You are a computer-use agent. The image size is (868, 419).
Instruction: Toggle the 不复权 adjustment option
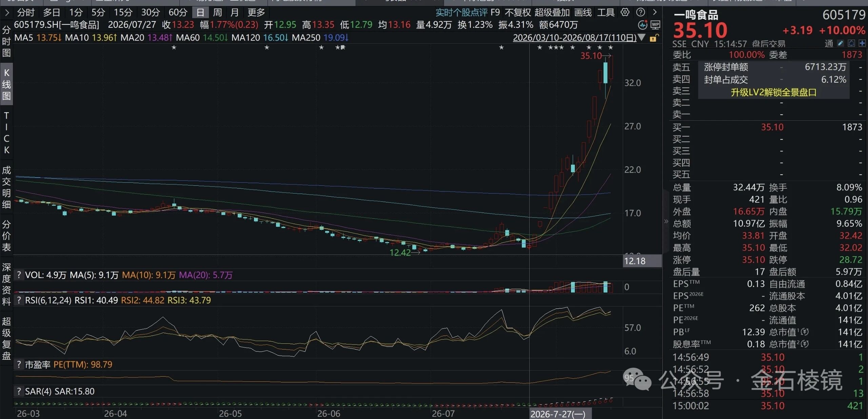point(517,13)
